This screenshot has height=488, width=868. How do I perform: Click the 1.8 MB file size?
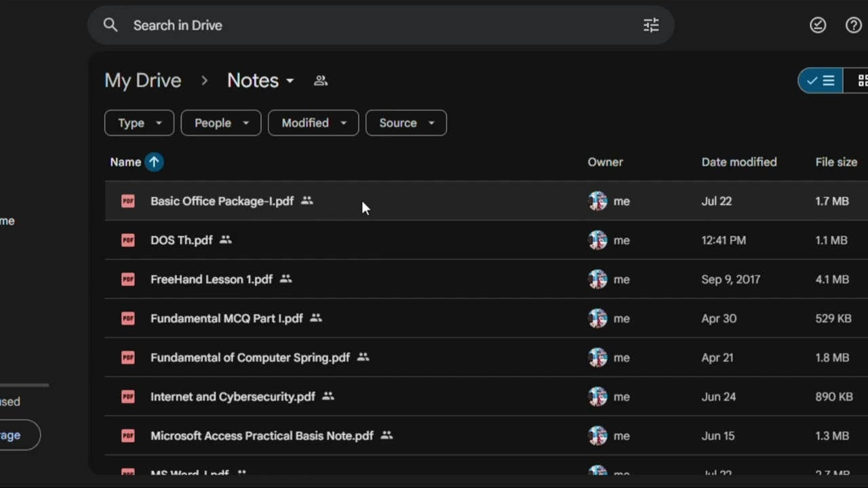[832, 357]
